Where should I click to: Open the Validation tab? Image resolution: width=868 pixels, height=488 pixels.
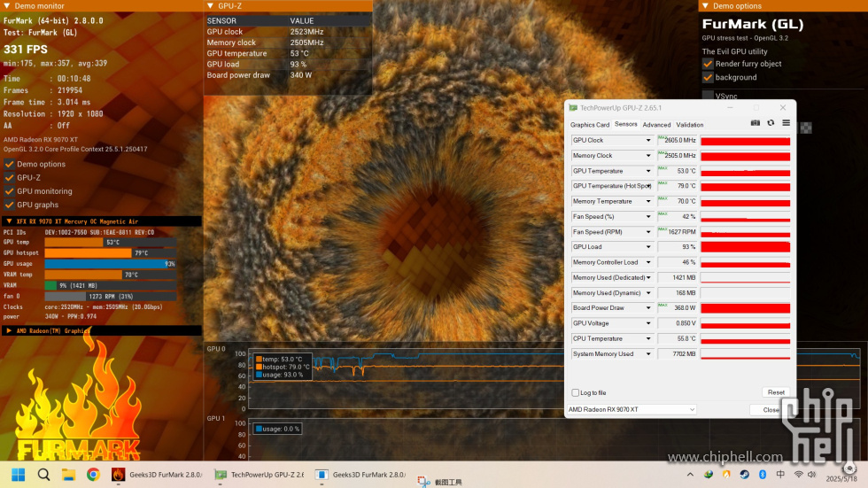pos(690,125)
